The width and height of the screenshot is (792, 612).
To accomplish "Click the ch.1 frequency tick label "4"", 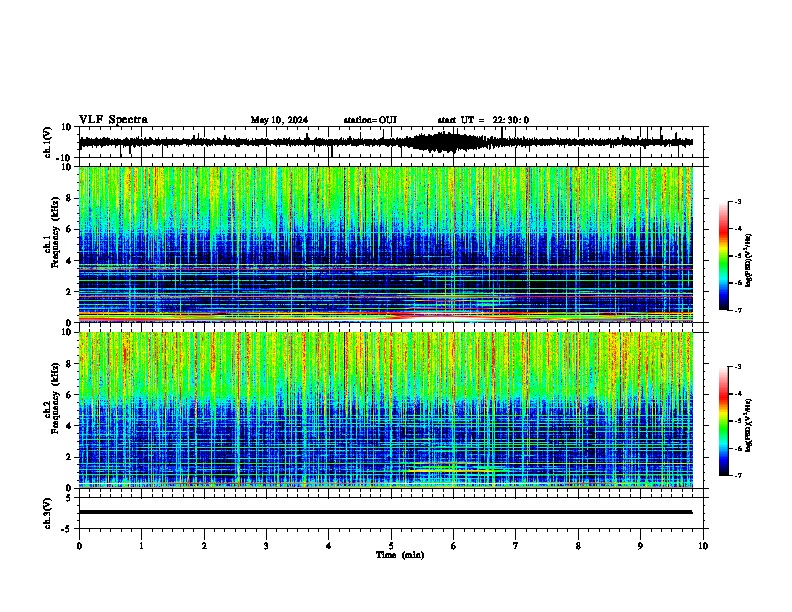I will [x=69, y=261].
